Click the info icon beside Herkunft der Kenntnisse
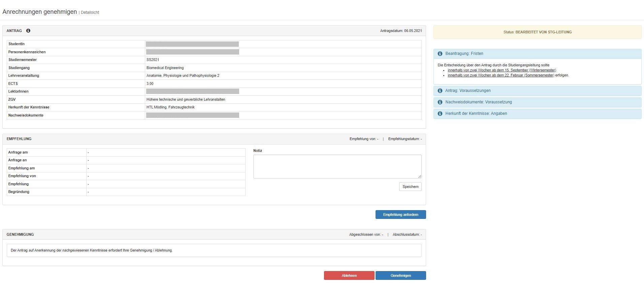Viewport: 644px width, 295px height. pyautogui.click(x=440, y=113)
